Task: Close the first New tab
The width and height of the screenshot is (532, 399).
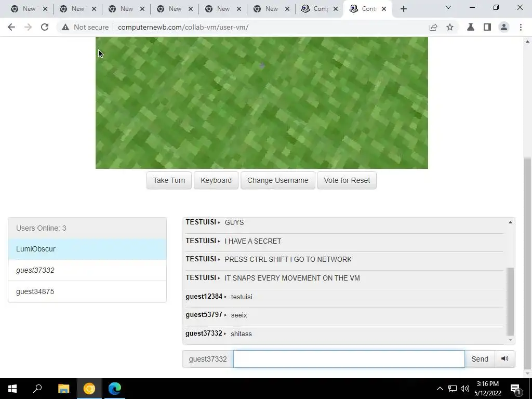Action: point(45,9)
